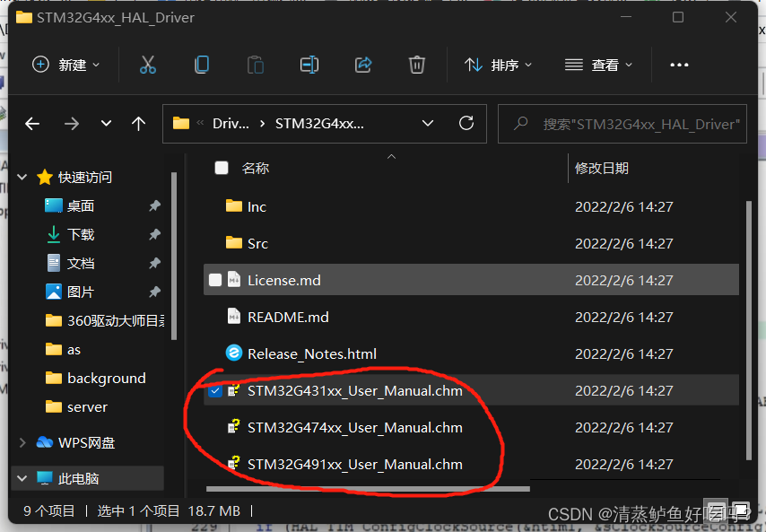Click the search magnifier icon
The height and width of the screenshot is (532, 766).
click(521, 123)
